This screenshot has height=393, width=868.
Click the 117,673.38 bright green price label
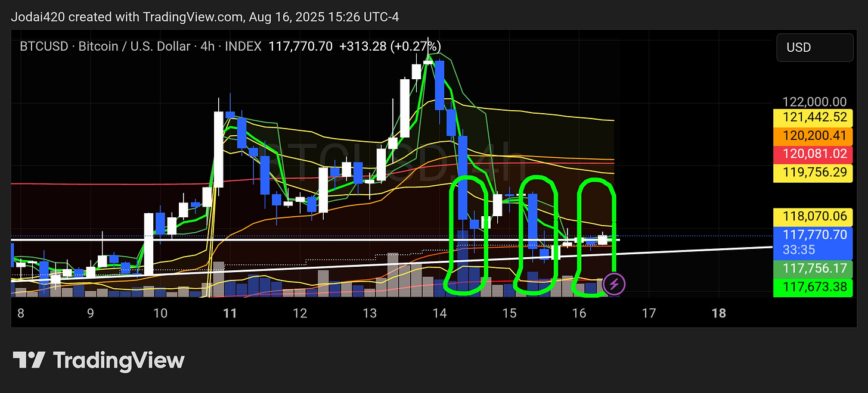814,287
